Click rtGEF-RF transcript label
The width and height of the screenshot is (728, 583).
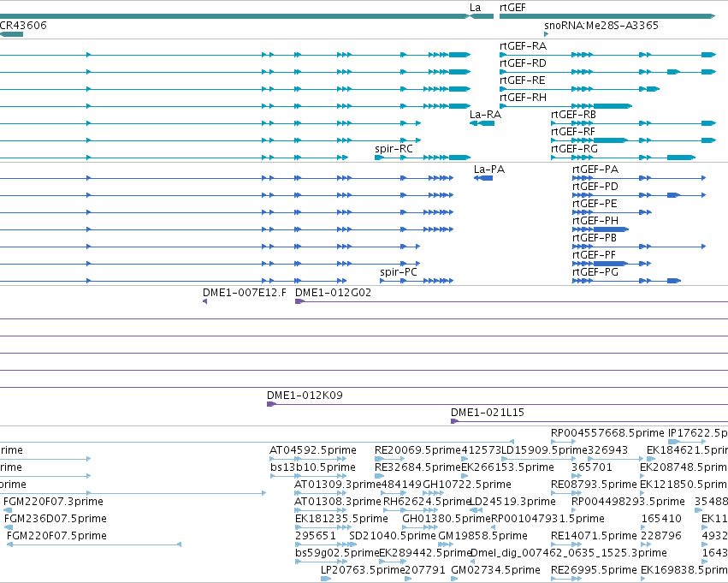click(573, 132)
